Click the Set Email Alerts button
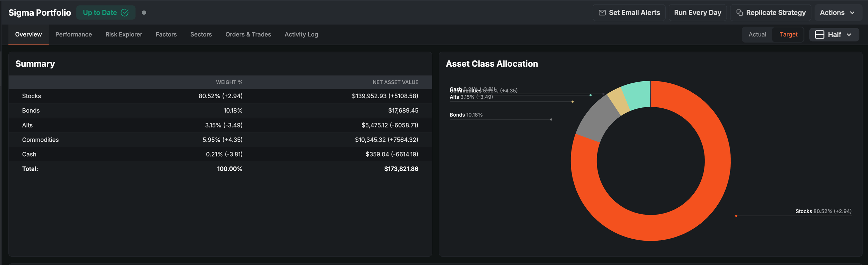This screenshot has width=868, height=265. (x=629, y=13)
